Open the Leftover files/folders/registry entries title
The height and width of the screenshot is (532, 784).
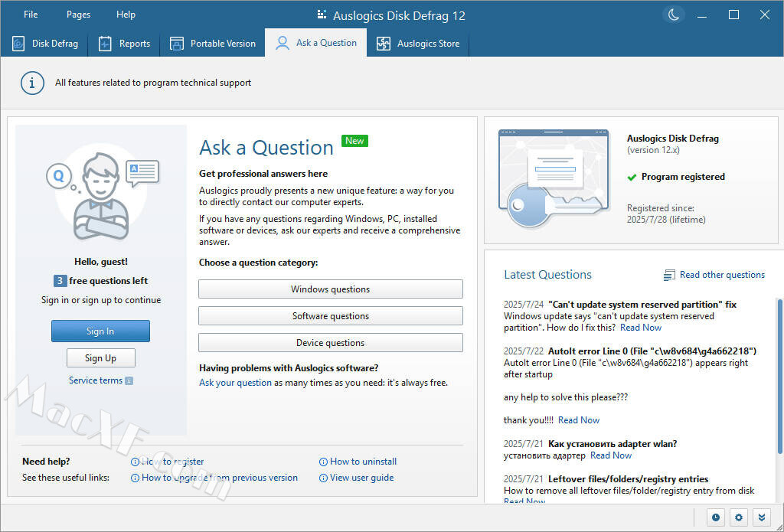tap(628, 479)
